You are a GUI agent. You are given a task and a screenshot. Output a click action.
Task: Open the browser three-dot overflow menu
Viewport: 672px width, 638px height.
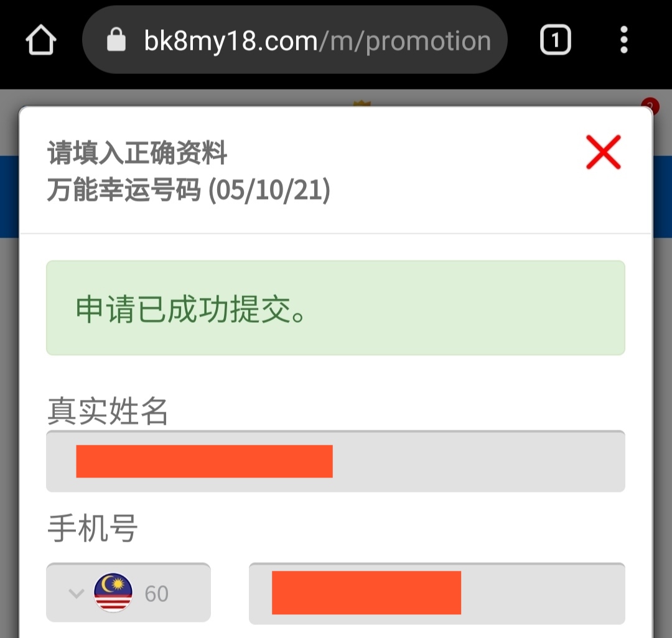[x=623, y=41]
